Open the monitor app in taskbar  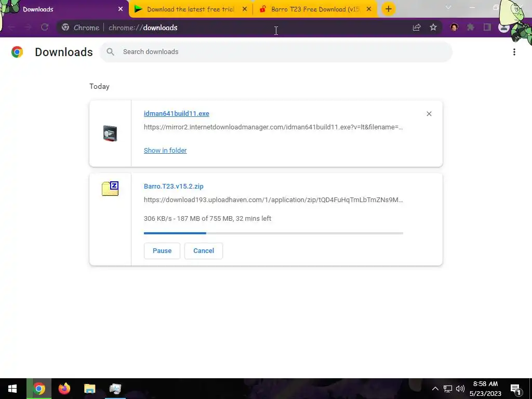coord(115,389)
